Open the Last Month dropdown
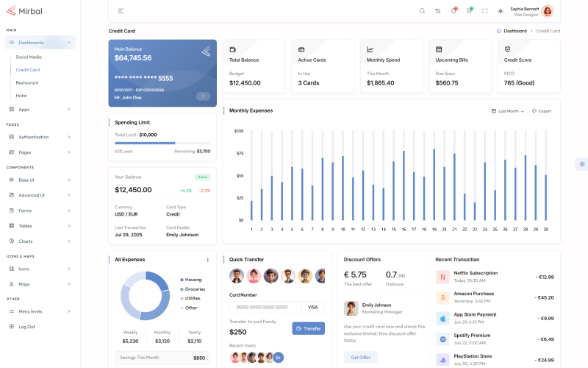This screenshot has width=588, height=368. [x=508, y=111]
